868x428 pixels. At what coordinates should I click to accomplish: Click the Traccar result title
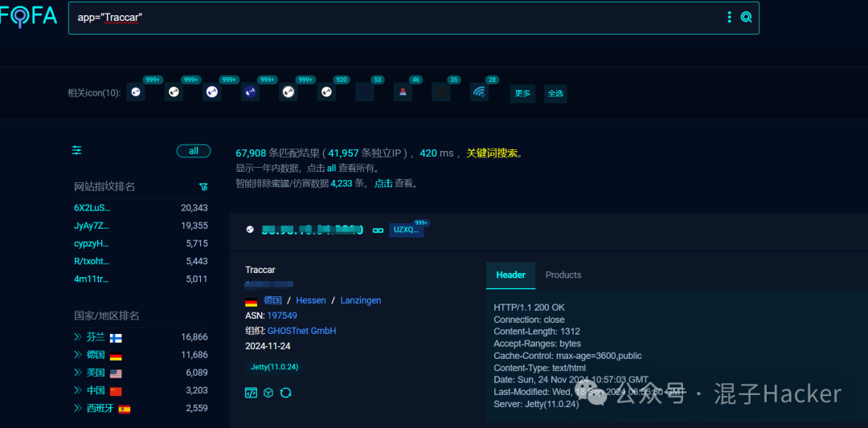[x=260, y=270]
